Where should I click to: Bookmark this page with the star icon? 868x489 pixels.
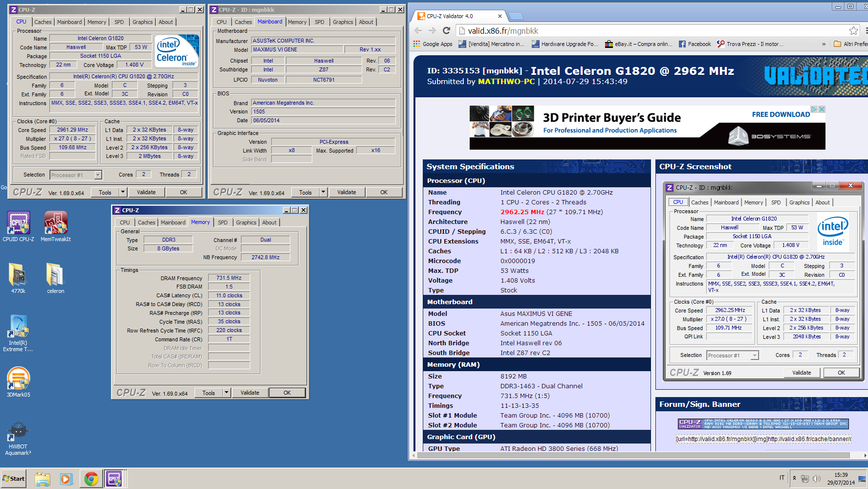point(853,31)
